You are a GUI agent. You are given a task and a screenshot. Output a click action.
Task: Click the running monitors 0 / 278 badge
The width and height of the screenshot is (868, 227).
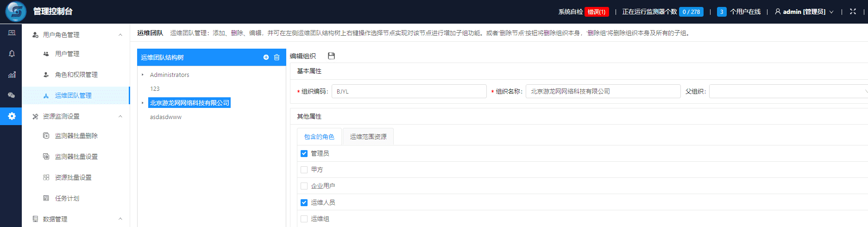pyautogui.click(x=691, y=12)
